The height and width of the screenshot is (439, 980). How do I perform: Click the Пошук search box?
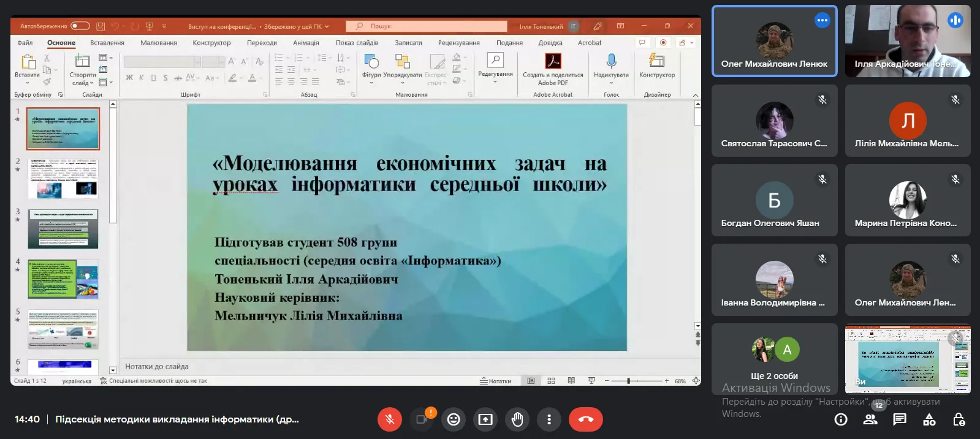point(427,26)
